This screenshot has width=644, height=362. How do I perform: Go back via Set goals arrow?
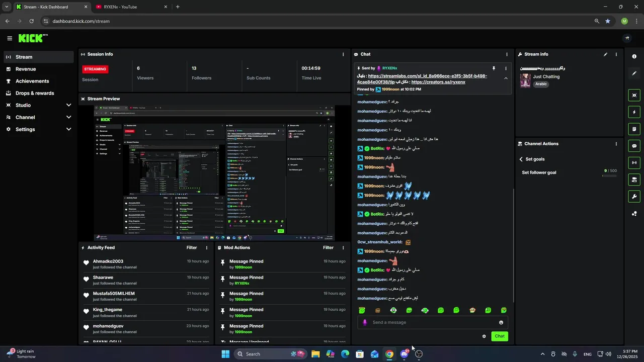tap(521, 159)
